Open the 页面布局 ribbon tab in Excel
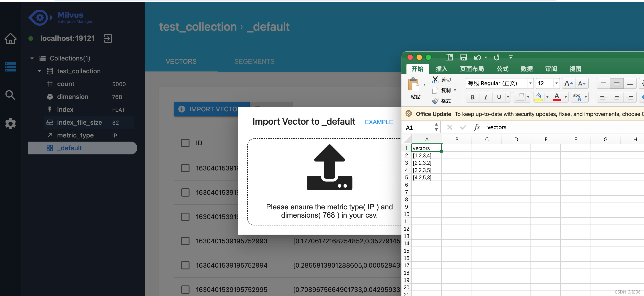Viewport: 644px width, 296px height. click(472, 69)
